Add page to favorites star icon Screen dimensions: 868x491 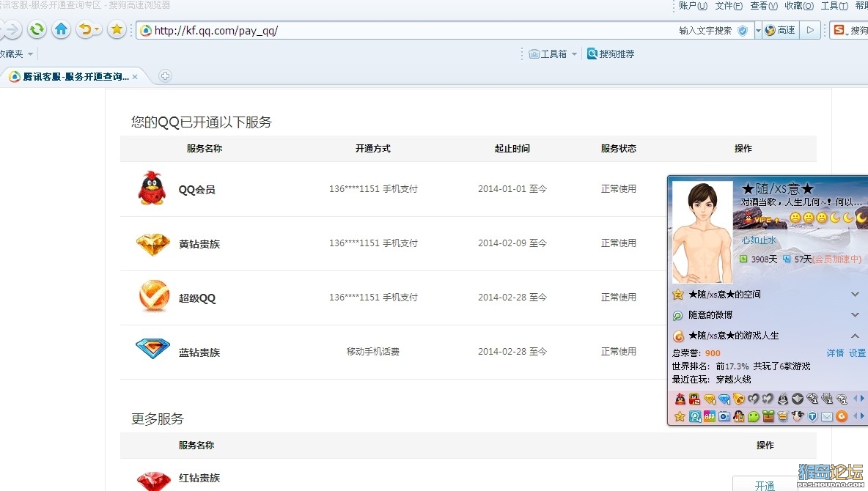click(117, 29)
